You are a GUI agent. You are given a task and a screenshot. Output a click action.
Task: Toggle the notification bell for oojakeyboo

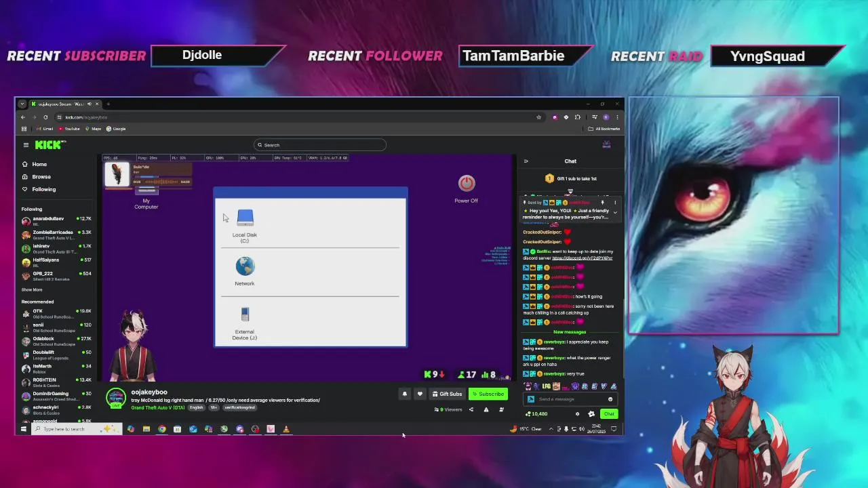405,394
